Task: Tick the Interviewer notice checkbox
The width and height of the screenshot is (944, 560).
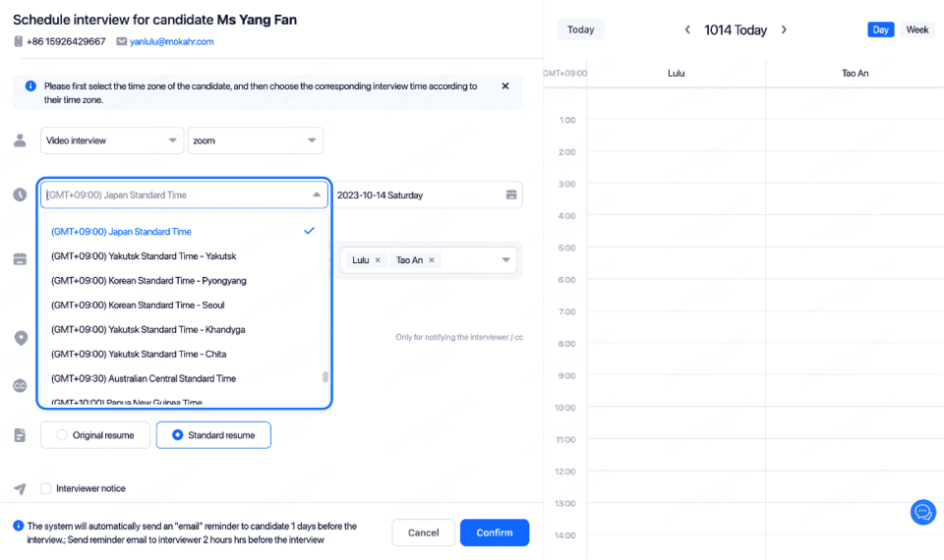Action: click(x=46, y=488)
